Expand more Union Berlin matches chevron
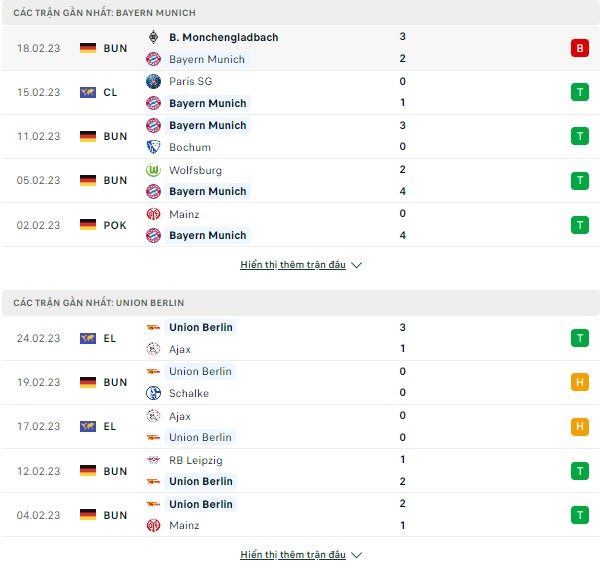600x569 pixels. (356, 555)
